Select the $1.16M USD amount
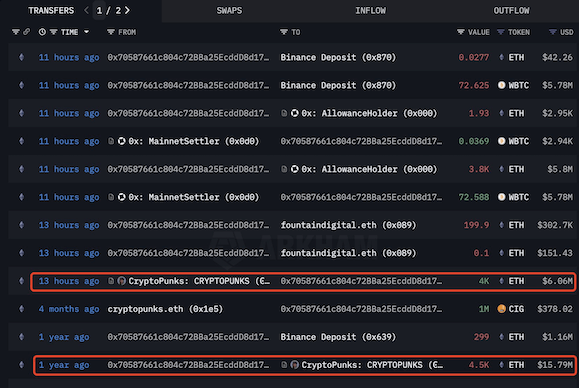 pos(557,337)
